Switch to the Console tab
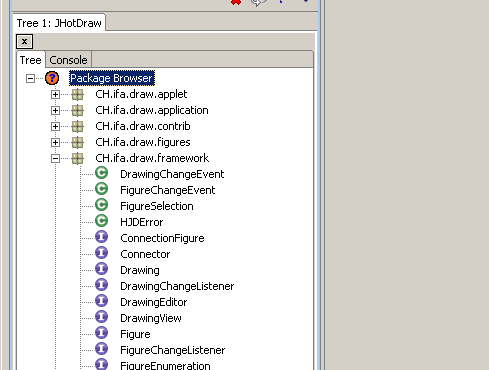Image resolution: width=489 pixels, height=370 pixels. 68,60
